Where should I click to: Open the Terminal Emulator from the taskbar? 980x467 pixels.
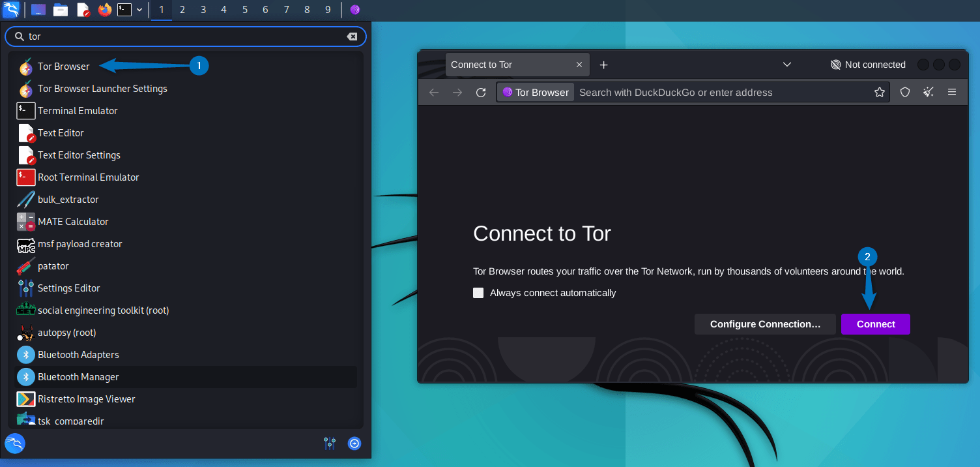[124, 10]
